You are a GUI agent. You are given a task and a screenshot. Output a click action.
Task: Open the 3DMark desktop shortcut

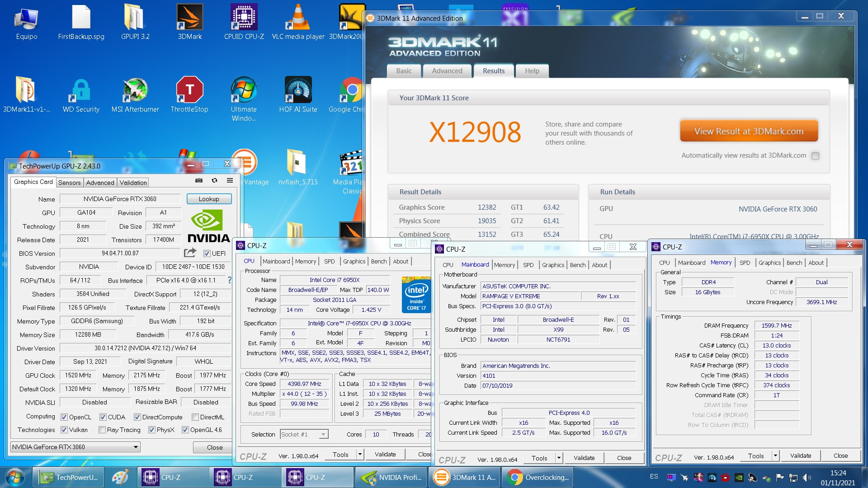click(190, 22)
